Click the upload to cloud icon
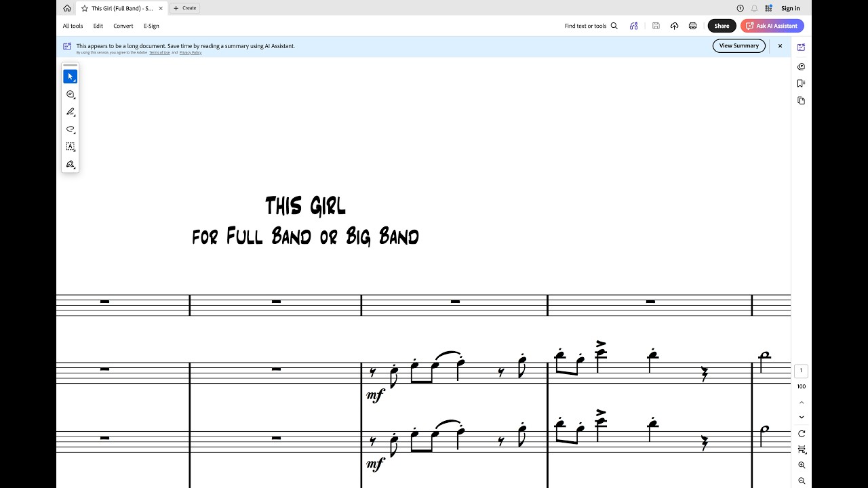This screenshot has height=488, width=868. coord(674,26)
